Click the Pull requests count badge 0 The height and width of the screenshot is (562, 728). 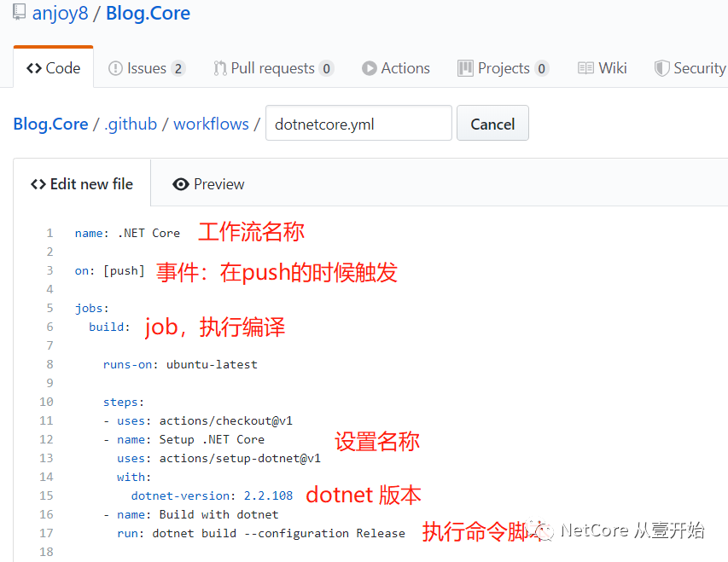pos(326,69)
